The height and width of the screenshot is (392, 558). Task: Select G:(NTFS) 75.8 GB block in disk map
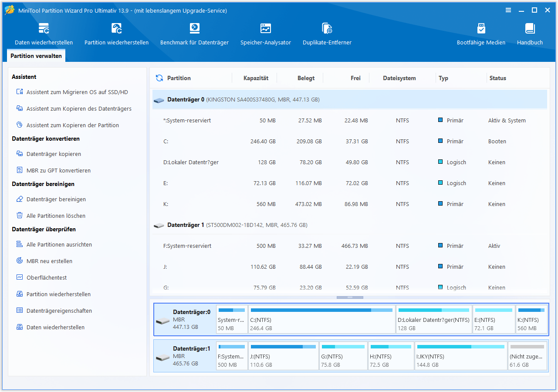[x=343, y=356]
